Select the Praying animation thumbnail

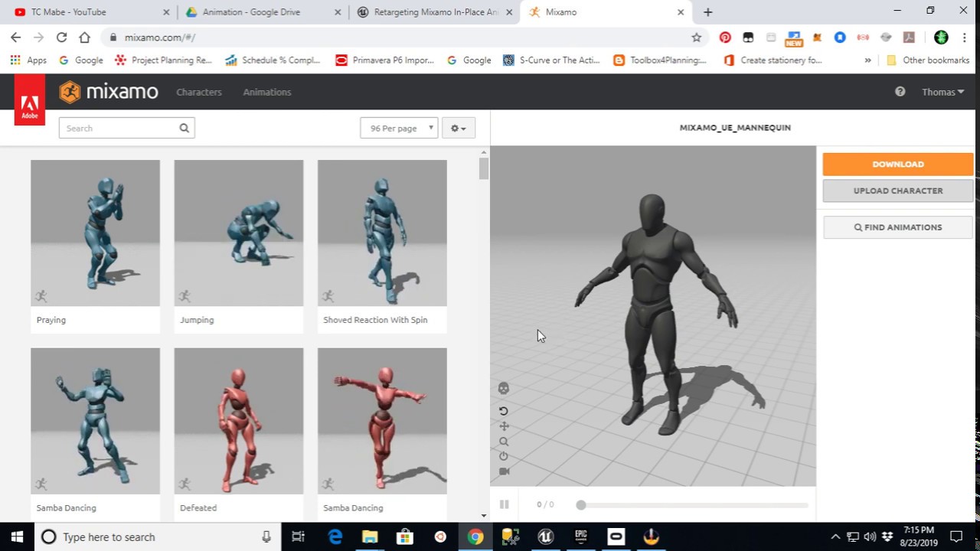[95, 233]
